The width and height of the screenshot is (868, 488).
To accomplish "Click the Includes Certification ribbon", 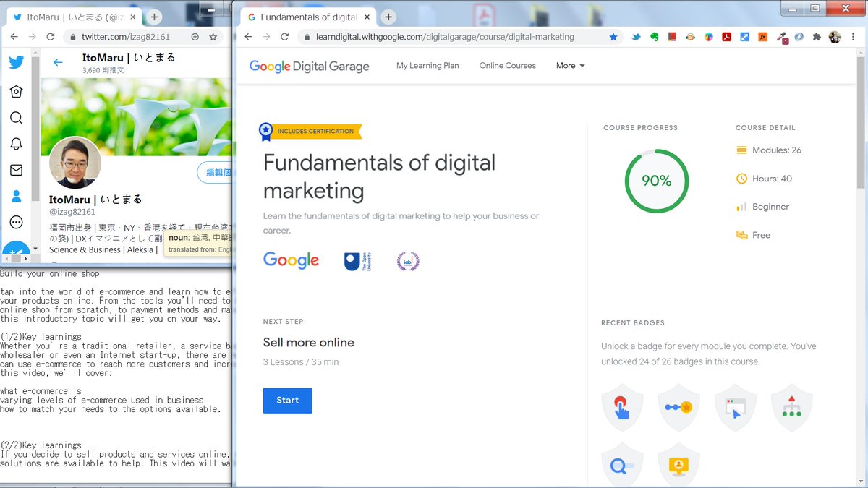I will coord(310,132).
